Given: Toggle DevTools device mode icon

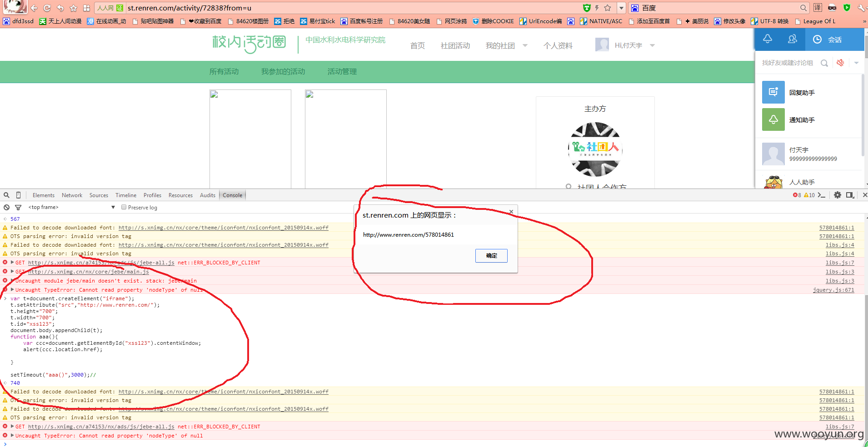Looking at the screenshot, I should tap(18, 195).
